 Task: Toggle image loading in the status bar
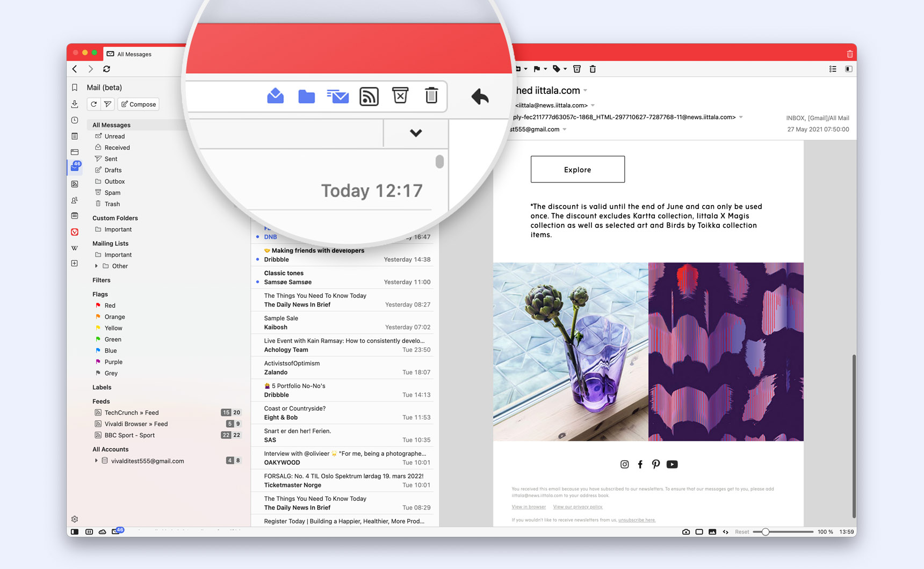tap(712, 532)
